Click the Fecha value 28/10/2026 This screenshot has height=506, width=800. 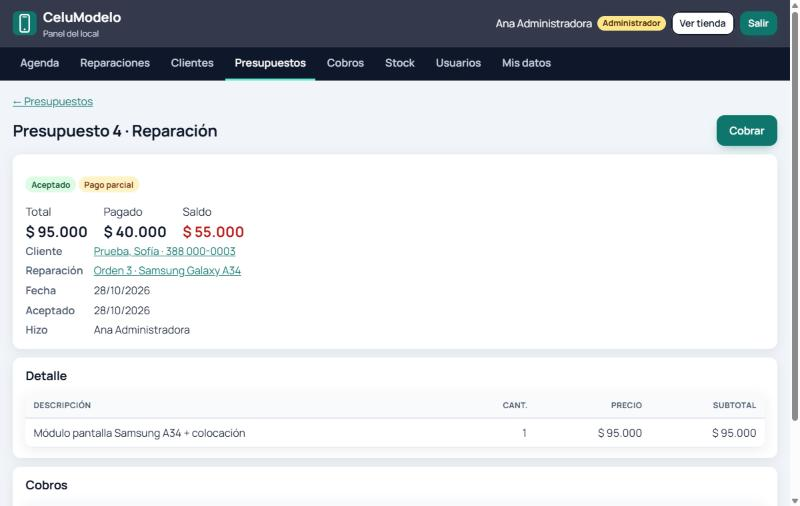pyautogui.click(x=121, y=291)
